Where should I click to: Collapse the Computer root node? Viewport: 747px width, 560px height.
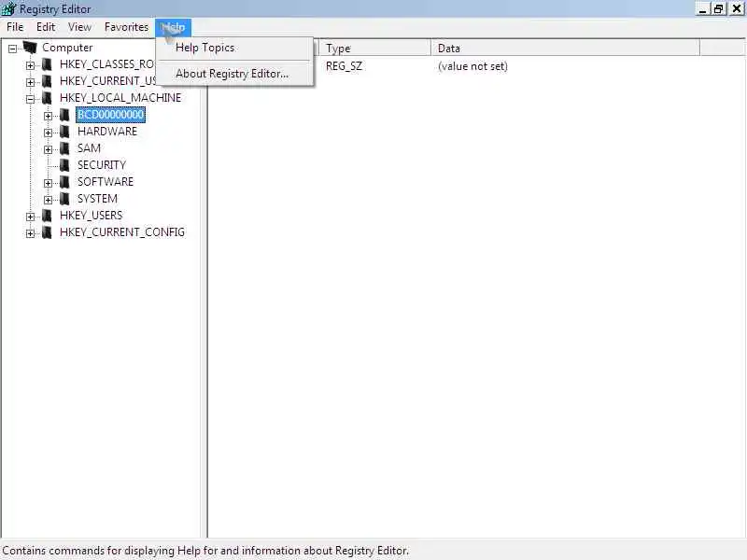(13, 49)
